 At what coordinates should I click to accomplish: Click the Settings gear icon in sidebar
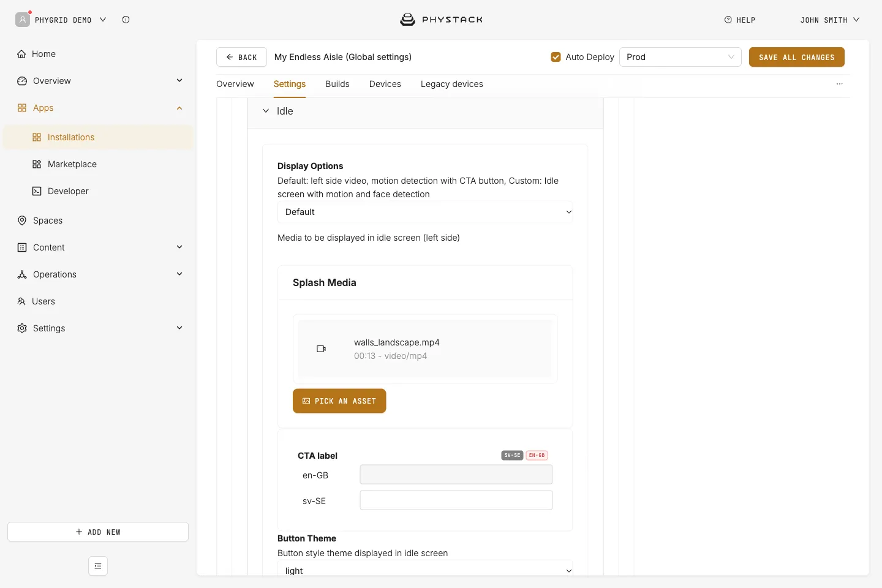coord(22,328)
